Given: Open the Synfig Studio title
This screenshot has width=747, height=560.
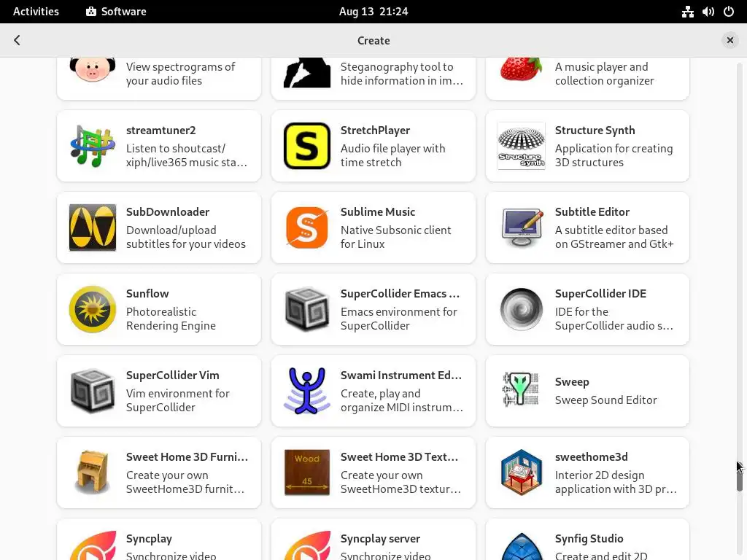Looking at the screenshot, I should point(589,539).
